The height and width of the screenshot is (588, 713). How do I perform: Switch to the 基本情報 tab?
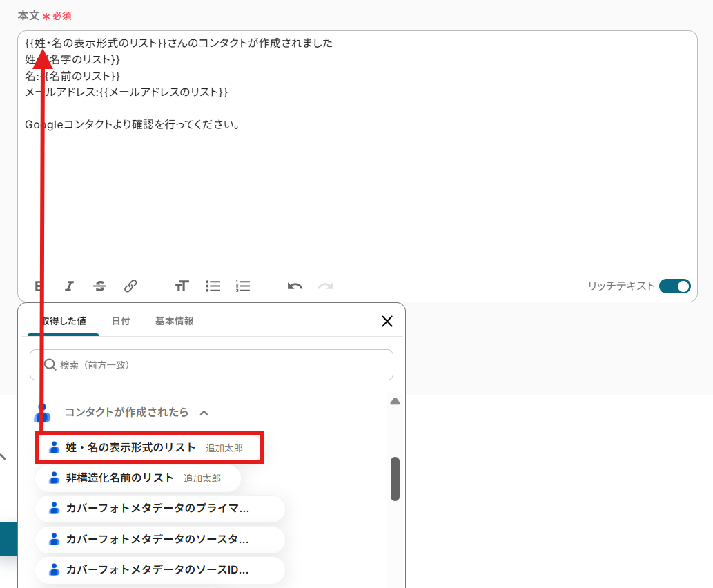tap(176, 321)
